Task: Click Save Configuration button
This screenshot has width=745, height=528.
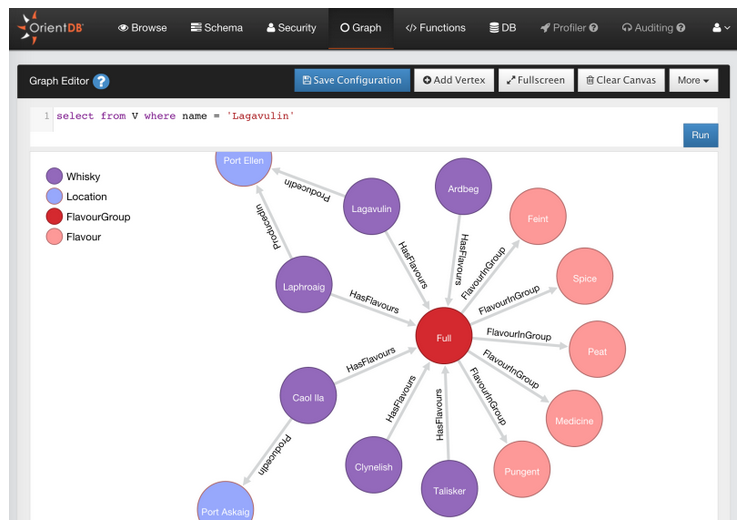Action: (352, 80)
